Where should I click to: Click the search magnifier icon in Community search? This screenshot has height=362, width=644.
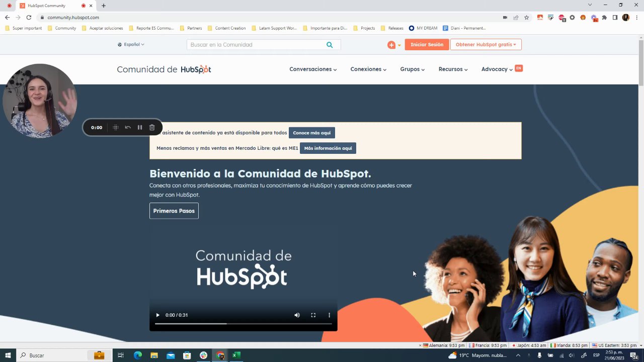coord(330,45)
